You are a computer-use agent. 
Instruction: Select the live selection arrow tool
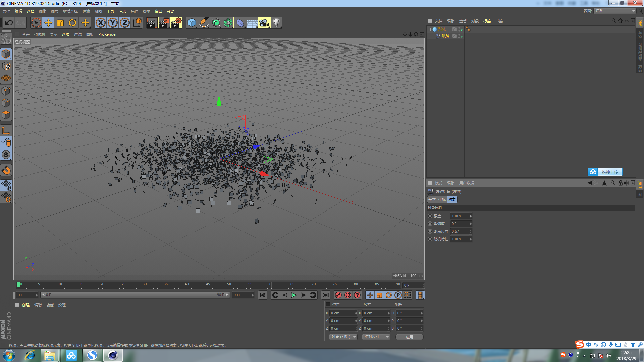point(36,23)
